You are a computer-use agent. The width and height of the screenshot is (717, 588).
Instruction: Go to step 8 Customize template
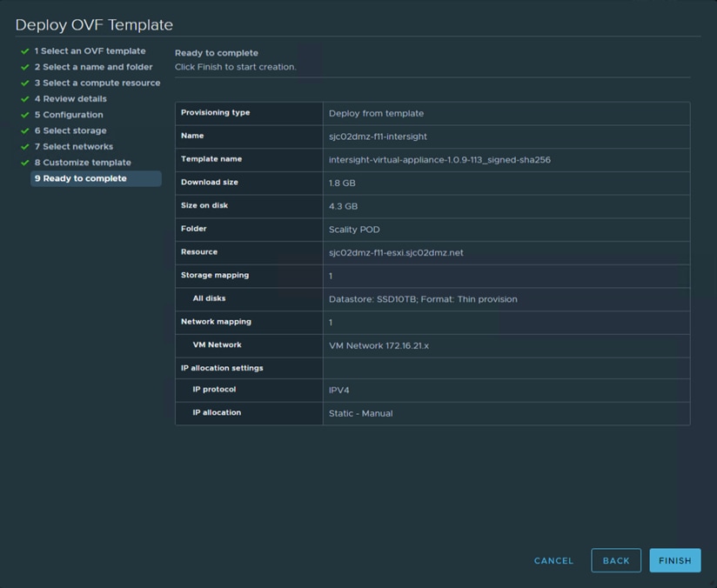pos(83,163)
